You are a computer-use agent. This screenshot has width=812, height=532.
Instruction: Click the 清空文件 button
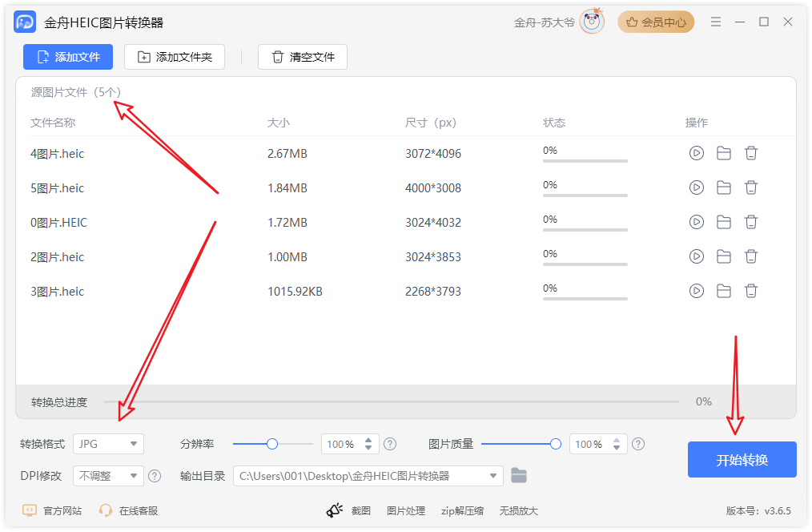pos(302,57)
